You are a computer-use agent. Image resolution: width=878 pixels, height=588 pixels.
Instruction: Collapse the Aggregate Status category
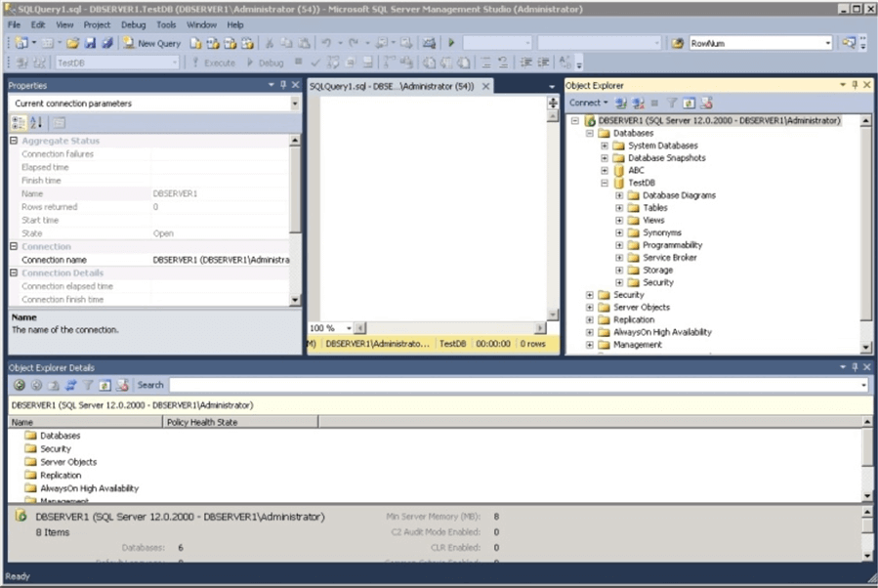click(x=14, y=141)
